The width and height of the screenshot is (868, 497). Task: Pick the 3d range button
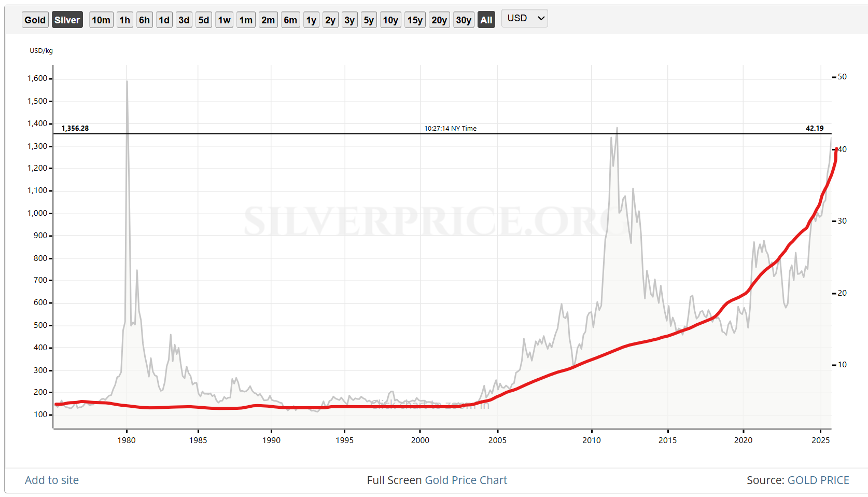pyautogui.click(x=184, y=20)
